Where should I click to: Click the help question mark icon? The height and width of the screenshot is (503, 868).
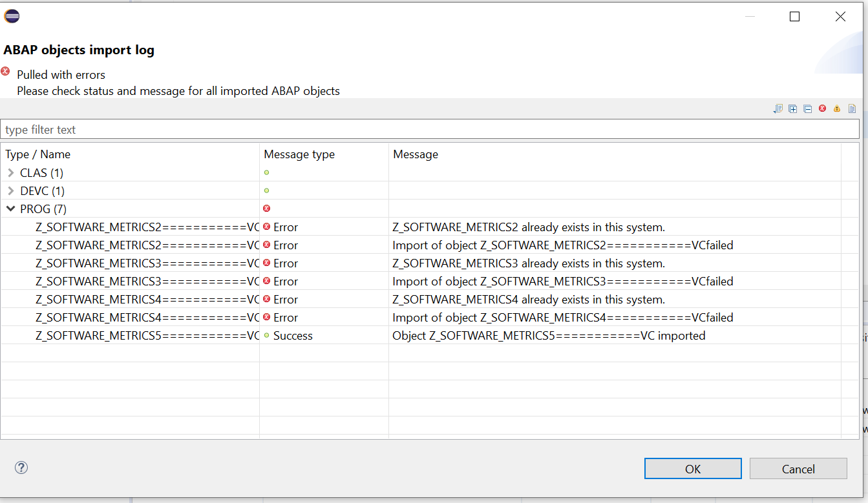21,467
